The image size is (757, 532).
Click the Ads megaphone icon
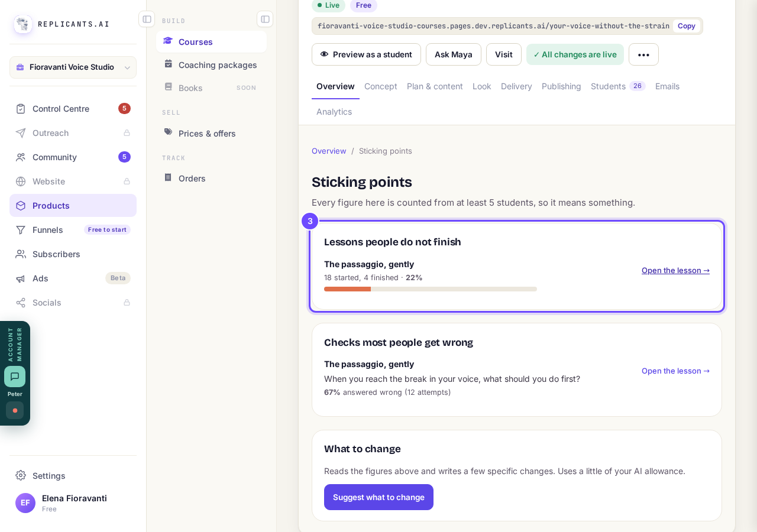[x=21, y=278]
